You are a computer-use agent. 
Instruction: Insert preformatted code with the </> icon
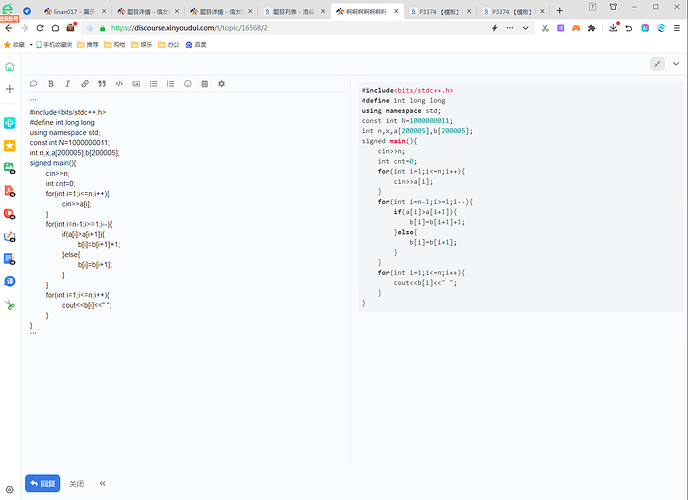[x=119, y=84]
